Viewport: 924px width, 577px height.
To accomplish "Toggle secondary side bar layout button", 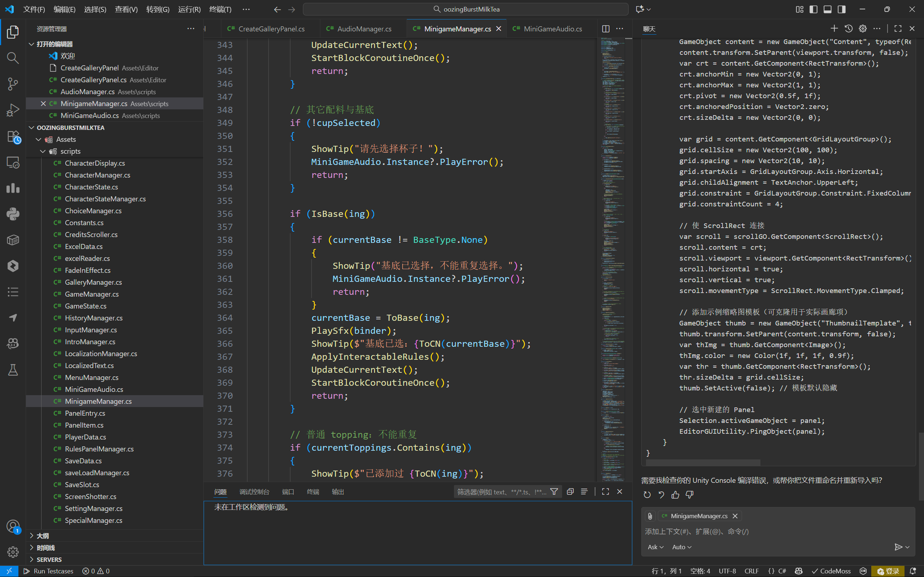I will point(842,9).
